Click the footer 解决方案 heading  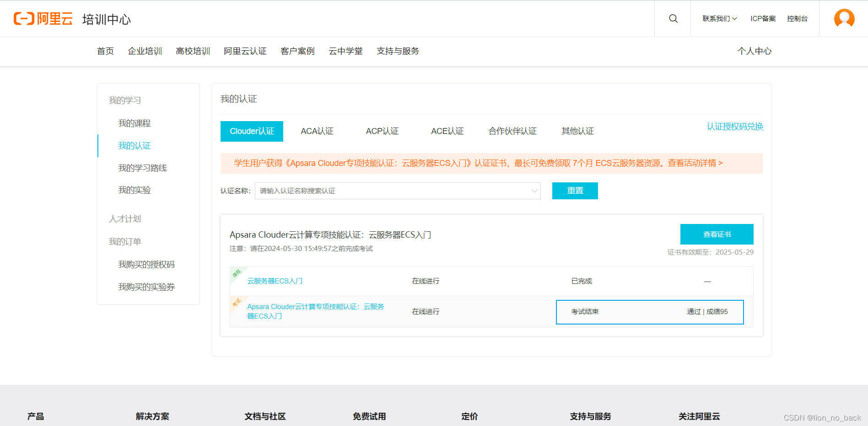click(x=152, y=416)
